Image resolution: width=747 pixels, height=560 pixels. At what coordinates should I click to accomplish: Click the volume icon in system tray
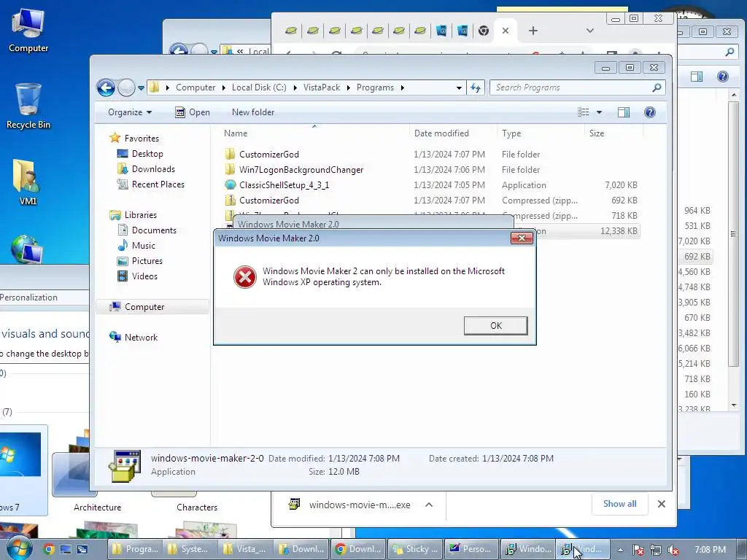(673, 550)
